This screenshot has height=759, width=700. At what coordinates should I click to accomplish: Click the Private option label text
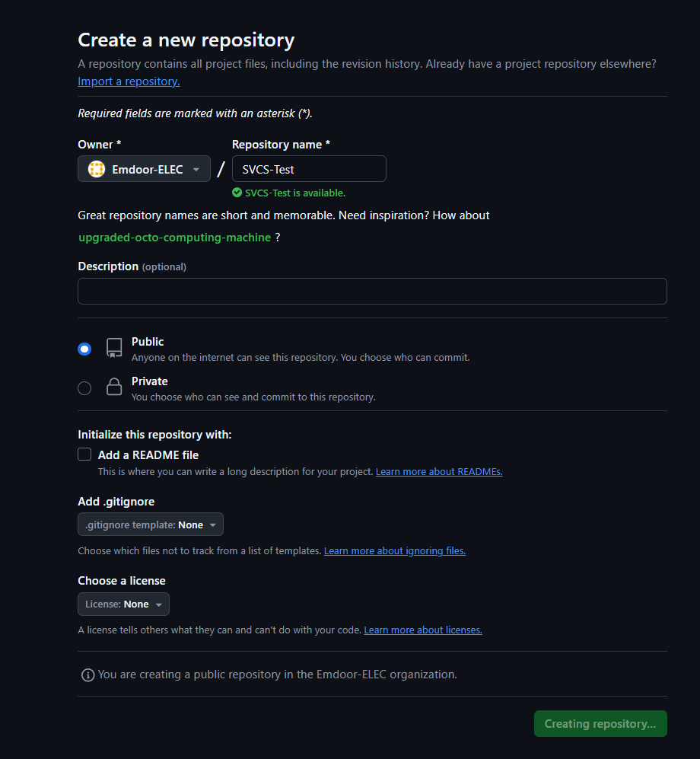[150, 381]
